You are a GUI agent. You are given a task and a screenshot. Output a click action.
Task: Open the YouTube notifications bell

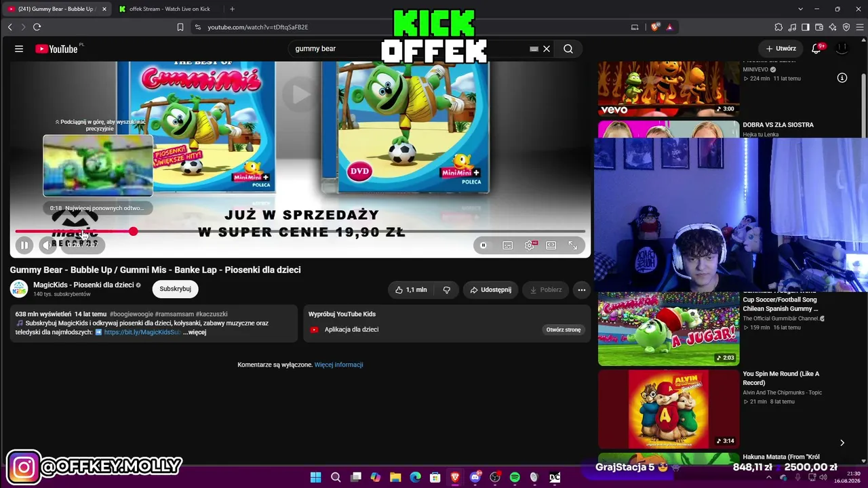point(816,49)
